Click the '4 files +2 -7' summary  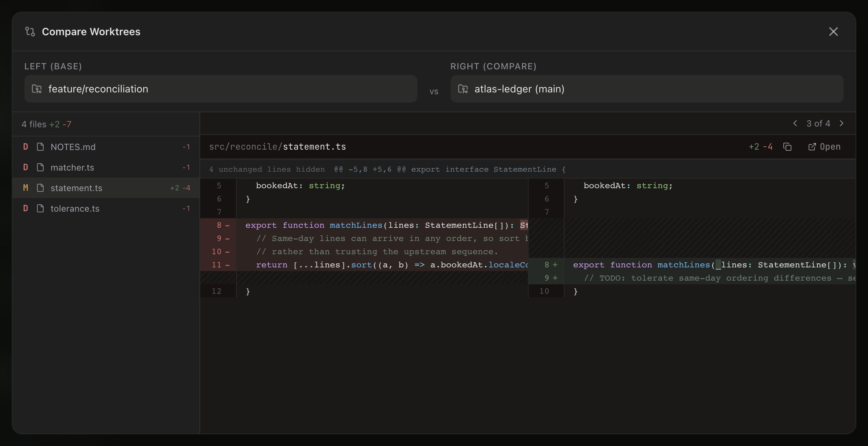click(x=47, y=124)
